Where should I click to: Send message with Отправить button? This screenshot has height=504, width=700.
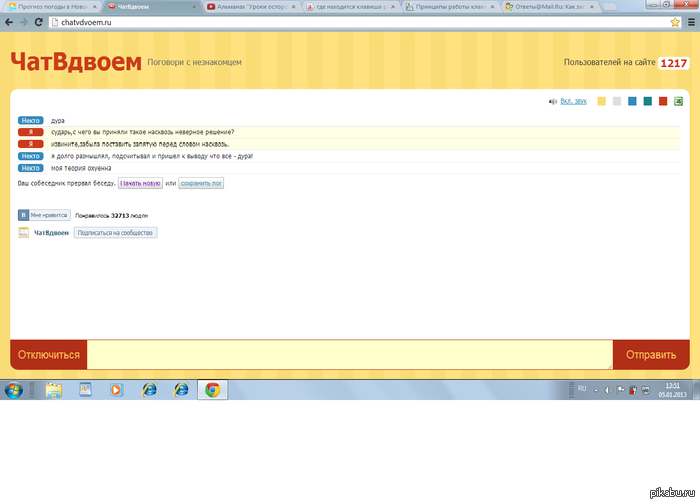(x=651, y=355)
